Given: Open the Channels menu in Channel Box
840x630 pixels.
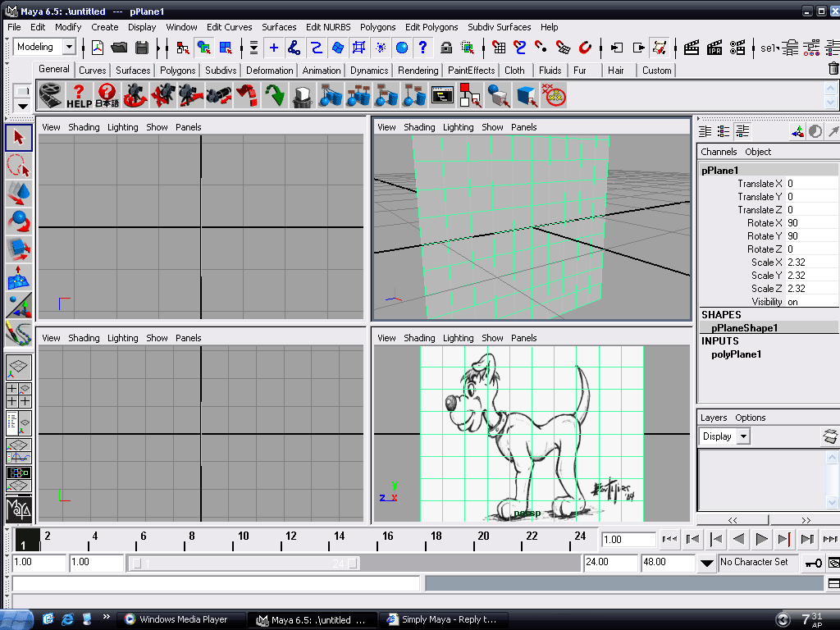Looking at the screenshot, I should tap(719, 152).
